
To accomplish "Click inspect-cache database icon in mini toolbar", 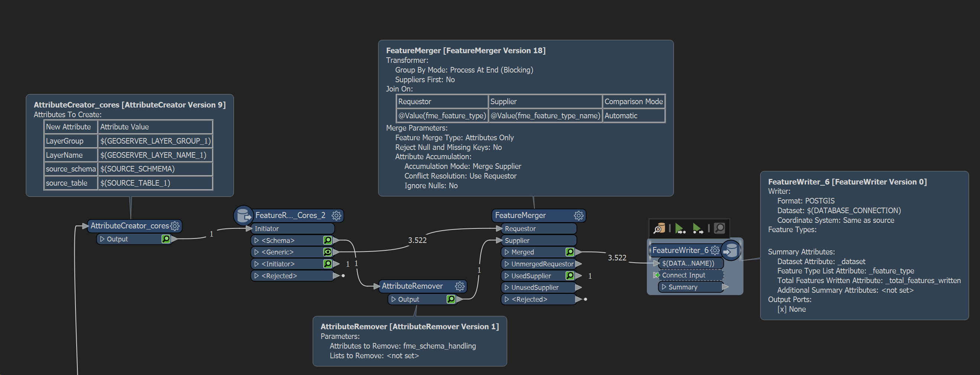I will click(659, 228).
